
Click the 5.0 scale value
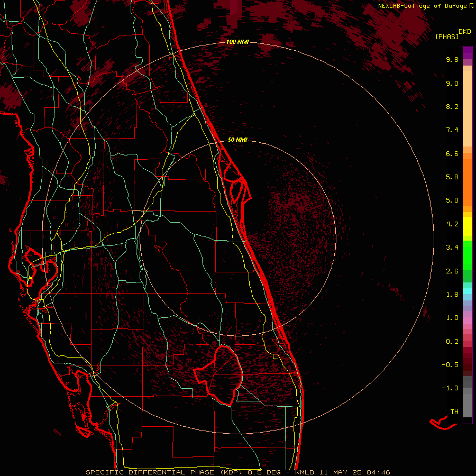tap(452, 200)
